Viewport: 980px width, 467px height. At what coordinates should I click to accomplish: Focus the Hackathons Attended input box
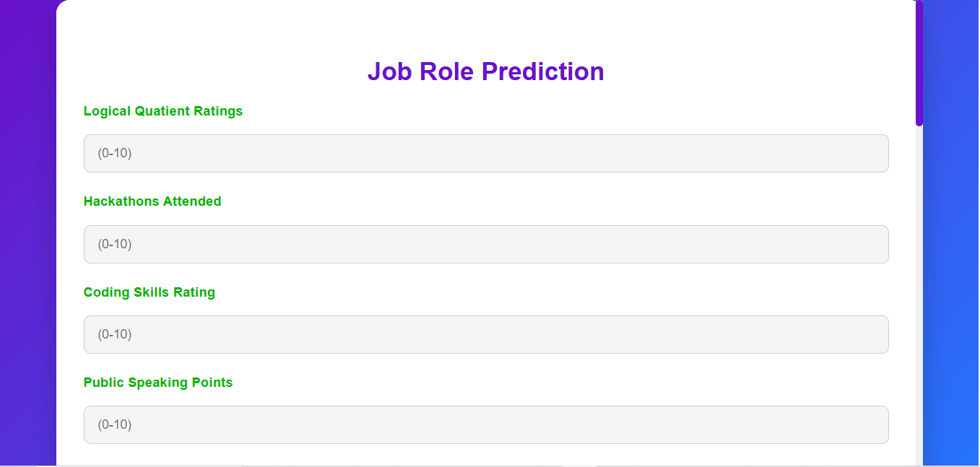485,244
